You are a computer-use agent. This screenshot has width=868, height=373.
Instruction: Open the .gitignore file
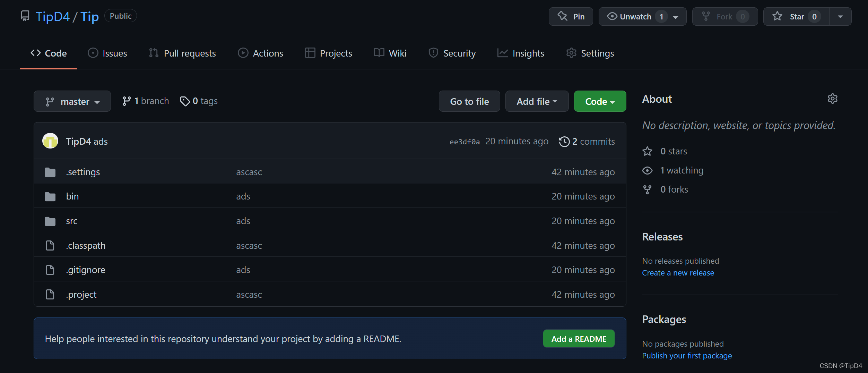pyautogui.click(x=86, y=270)
